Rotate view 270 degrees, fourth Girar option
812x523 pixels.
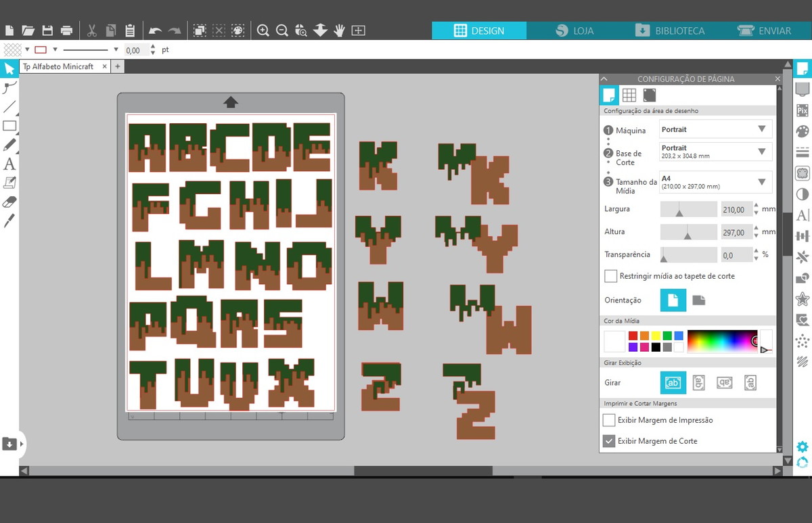[x=750, y=383]
